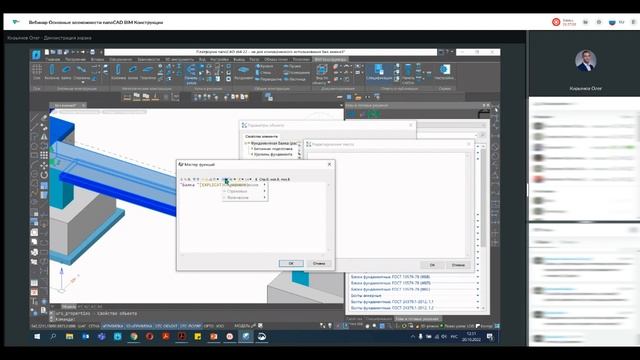Viewport: 640px width, 360px height.
Task: Toggle ИЗО mode in status bar
Action: coord(220,326)
